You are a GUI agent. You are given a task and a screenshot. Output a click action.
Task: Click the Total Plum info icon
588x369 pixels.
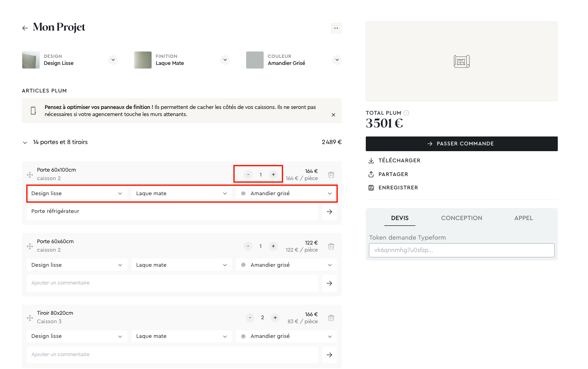click(x=406, y=113)
